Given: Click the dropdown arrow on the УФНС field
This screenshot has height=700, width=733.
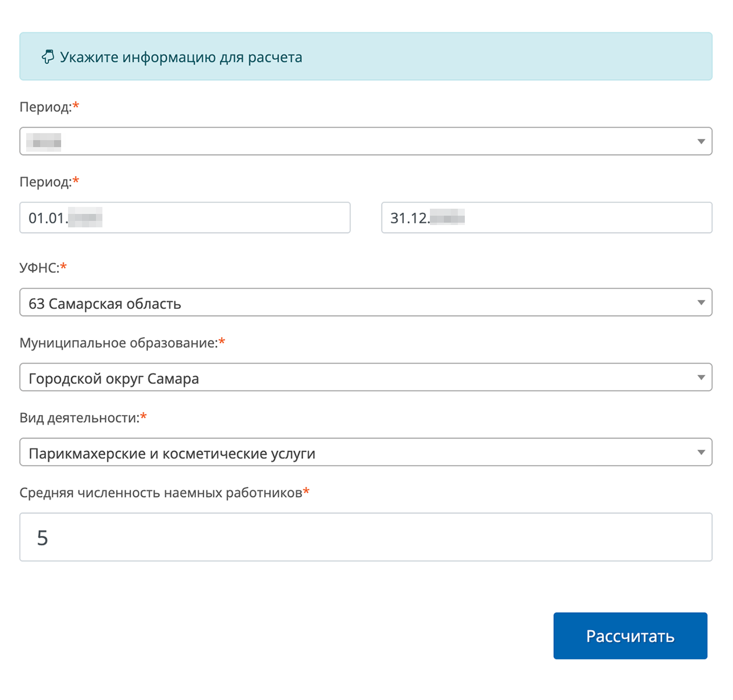Looking at the screenshot, I should point(701,302).
